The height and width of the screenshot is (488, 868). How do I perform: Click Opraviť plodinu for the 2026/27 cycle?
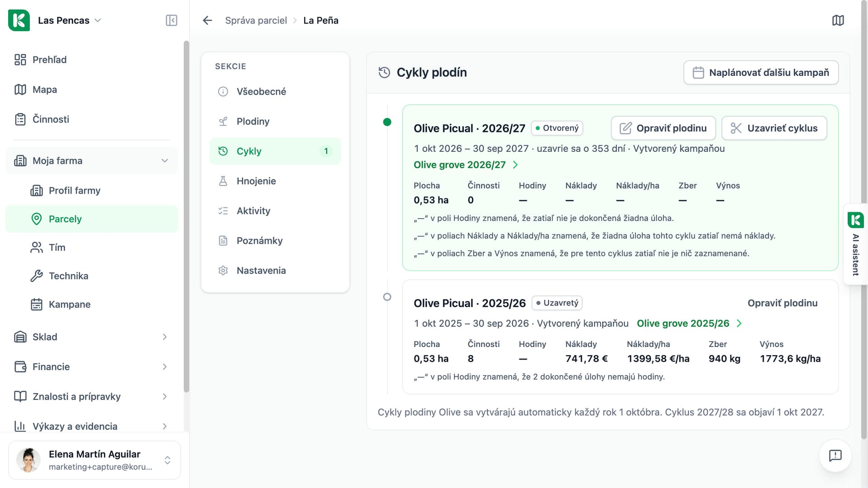coord(663,128)
